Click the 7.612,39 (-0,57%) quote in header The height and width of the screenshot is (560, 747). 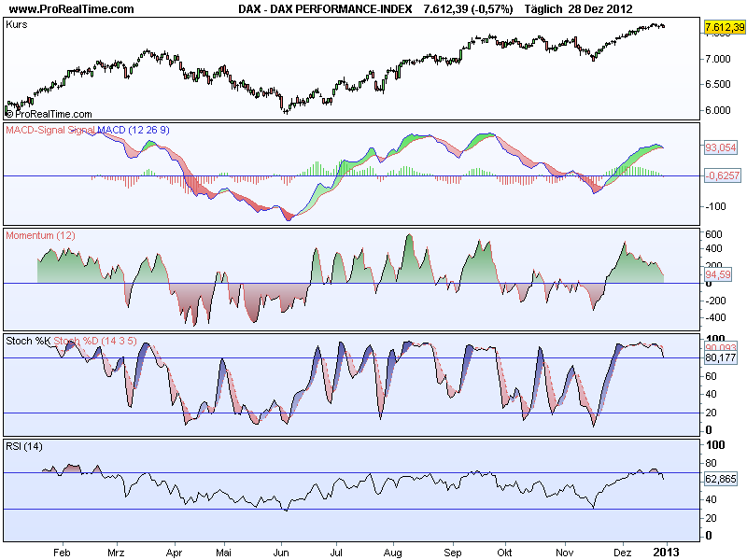point(469,9)
